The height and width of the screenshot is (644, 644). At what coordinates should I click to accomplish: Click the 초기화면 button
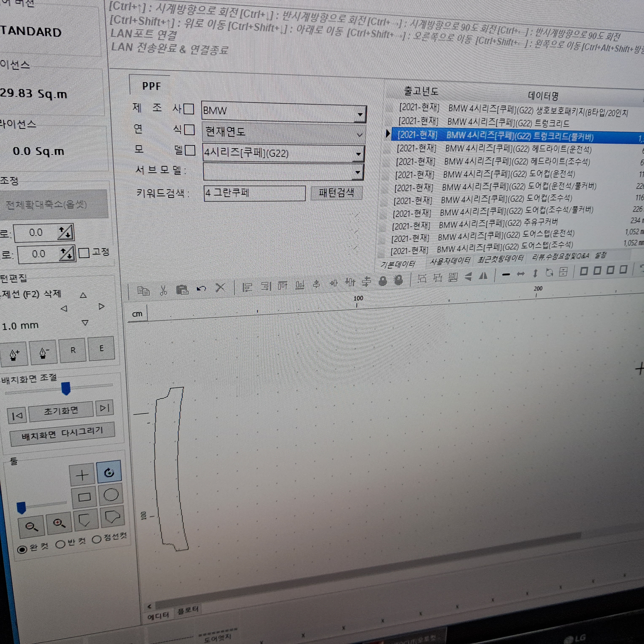pyautogui.click(x=61, y=411)
